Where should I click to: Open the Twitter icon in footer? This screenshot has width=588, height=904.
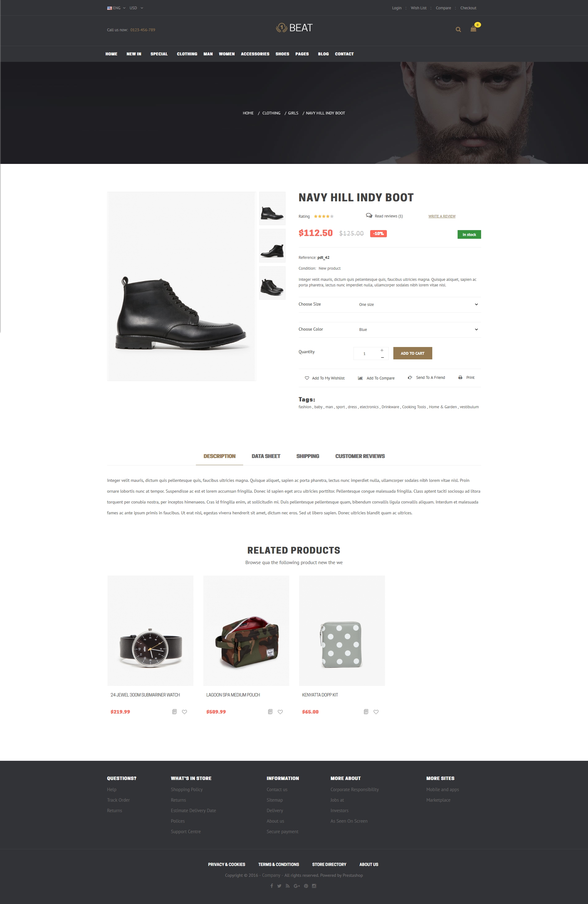point(279,886)
